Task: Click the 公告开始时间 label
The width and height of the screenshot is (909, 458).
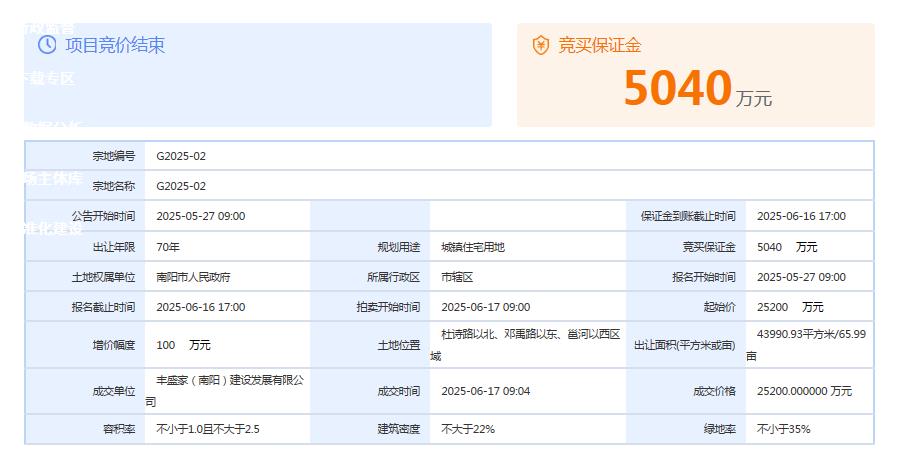Action: [103, 216]
